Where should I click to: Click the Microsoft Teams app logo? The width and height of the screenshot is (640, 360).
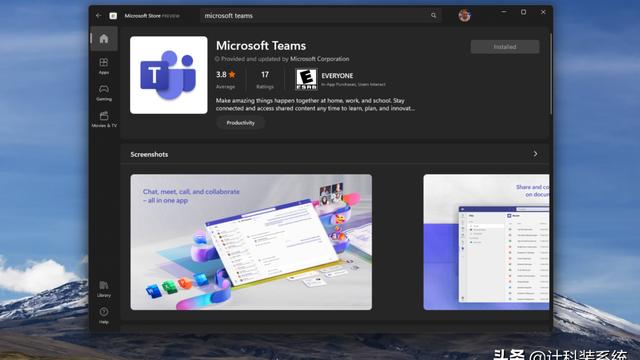point(169,75)
